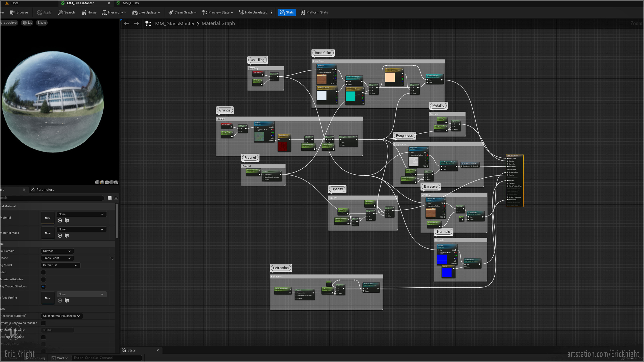The width and height of the screenshot is (644, 362).
Task: Close the MM_GlassMaster tab
Action: (109, 3)
